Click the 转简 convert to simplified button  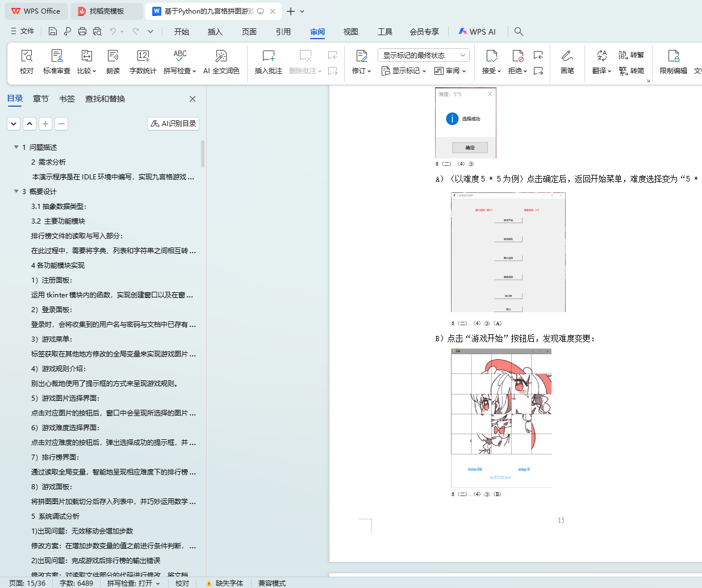(x=632, y=71)
